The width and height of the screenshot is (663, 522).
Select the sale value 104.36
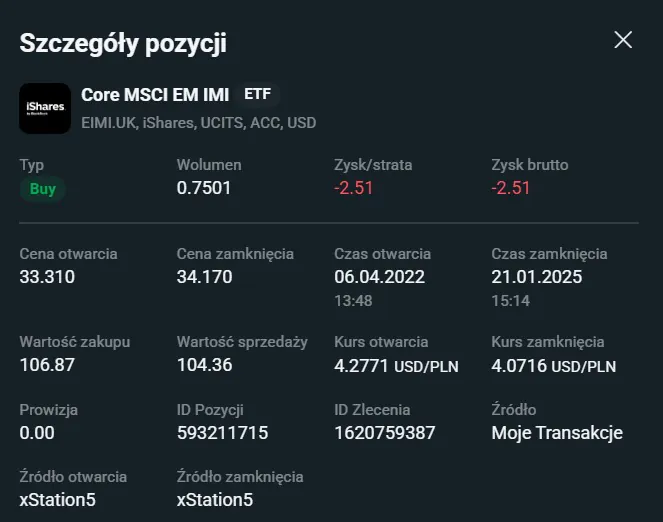tap(204, 365)
